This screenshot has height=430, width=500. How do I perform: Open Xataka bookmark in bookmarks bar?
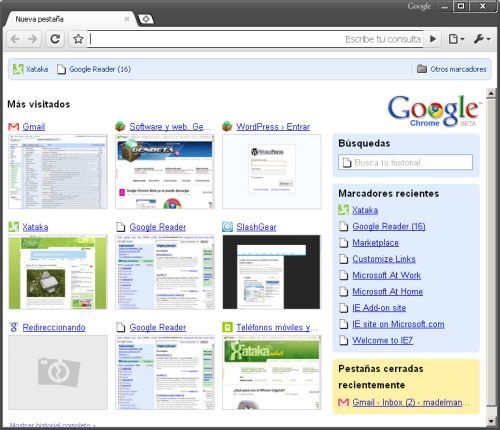coord(30,69)
